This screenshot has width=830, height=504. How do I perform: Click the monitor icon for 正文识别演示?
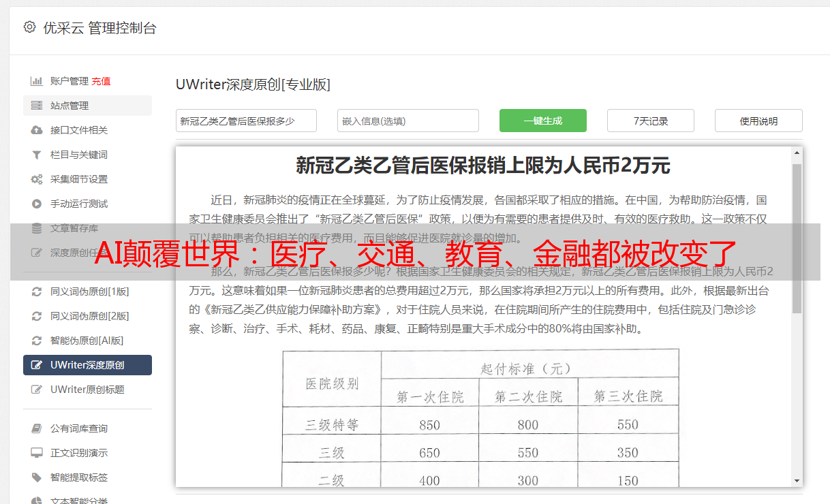tap(37, 453)
